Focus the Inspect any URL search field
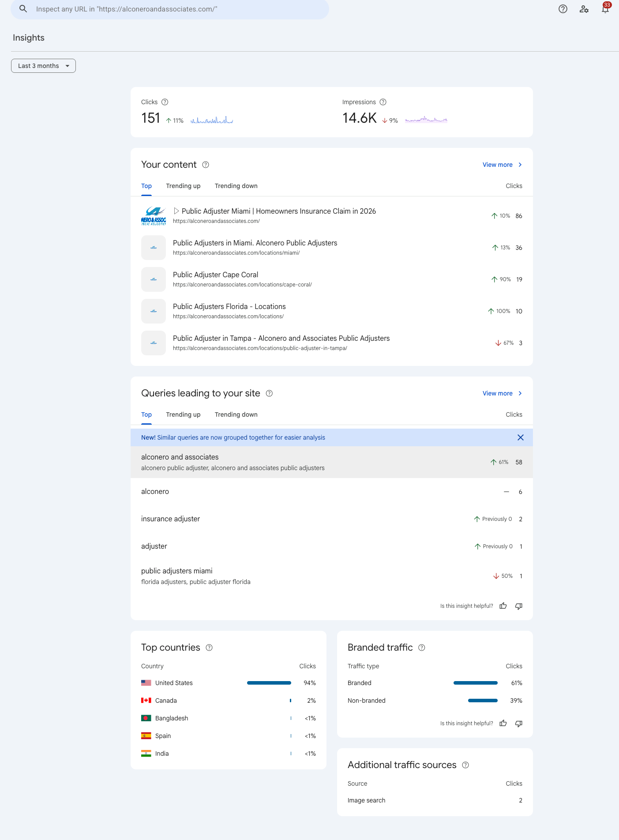619x840 pixels. point(170,9)
